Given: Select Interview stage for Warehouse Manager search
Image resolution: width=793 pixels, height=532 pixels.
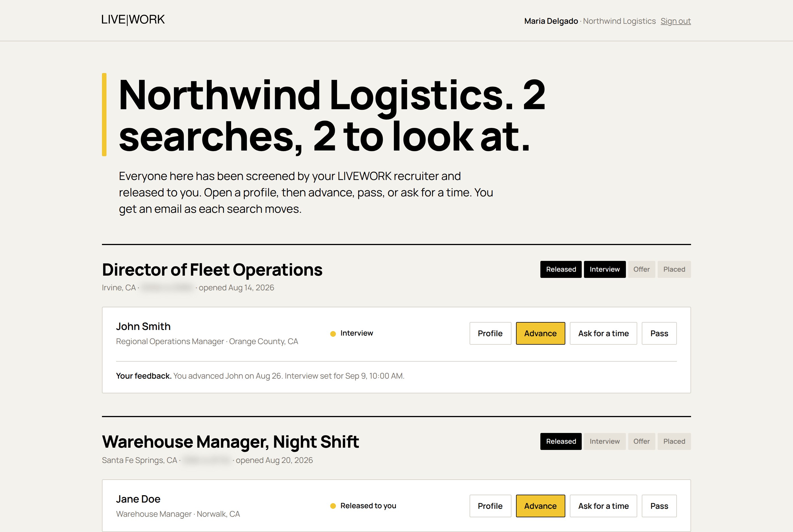Looking at the screenshot, I should pos(605,441).
